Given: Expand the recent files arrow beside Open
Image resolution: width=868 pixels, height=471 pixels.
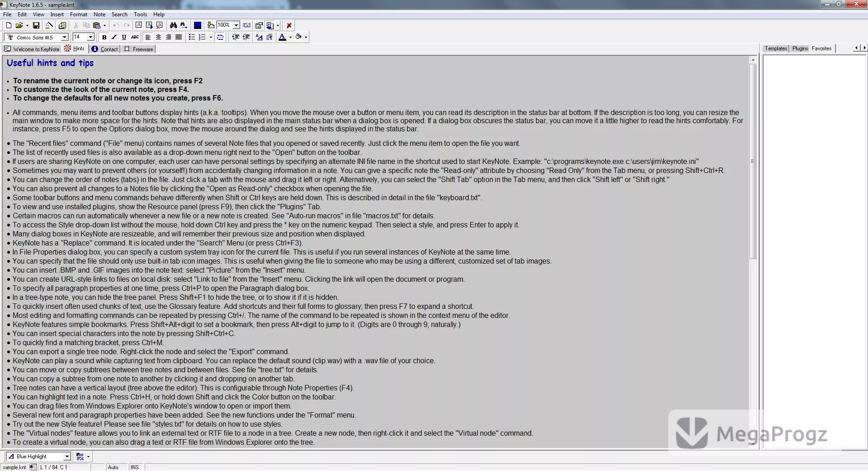Looking at the screenshot, I should (27, 25).
